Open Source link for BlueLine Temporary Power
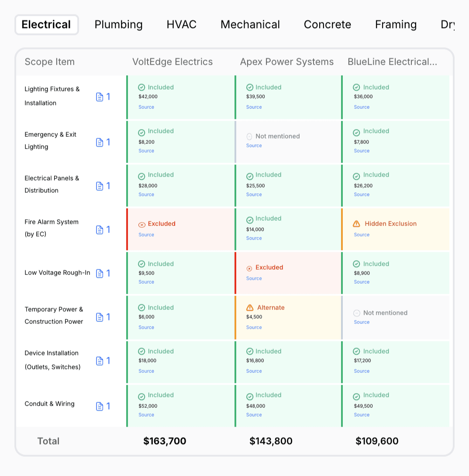The height and width of the screenshot is (476, 469). 362,322
